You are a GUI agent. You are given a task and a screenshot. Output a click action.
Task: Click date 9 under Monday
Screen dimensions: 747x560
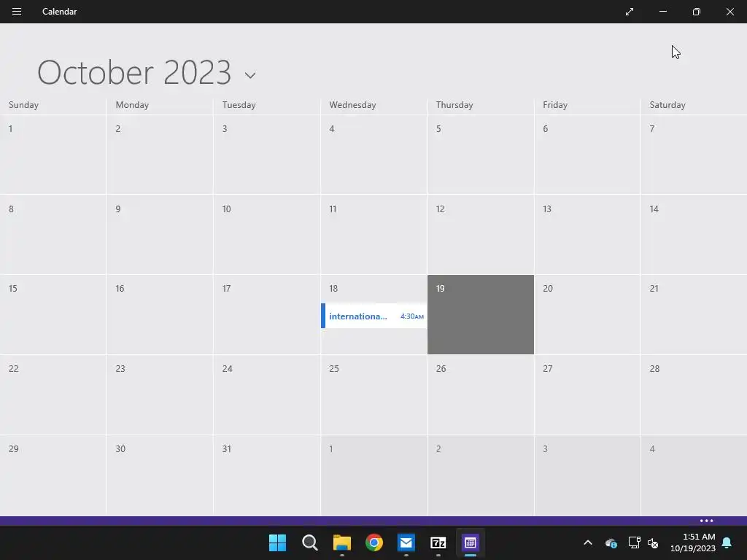click(x=160, y=234)
